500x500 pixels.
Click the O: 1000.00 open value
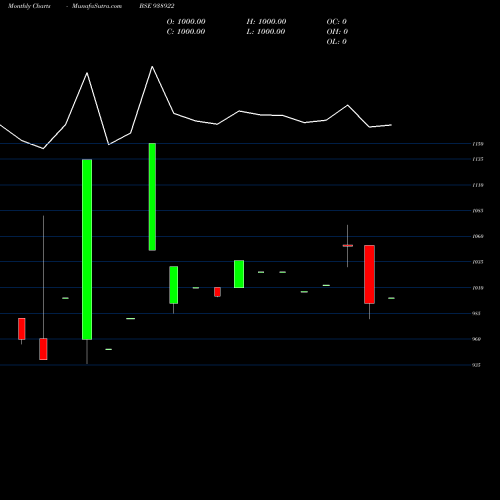(186, 22)
